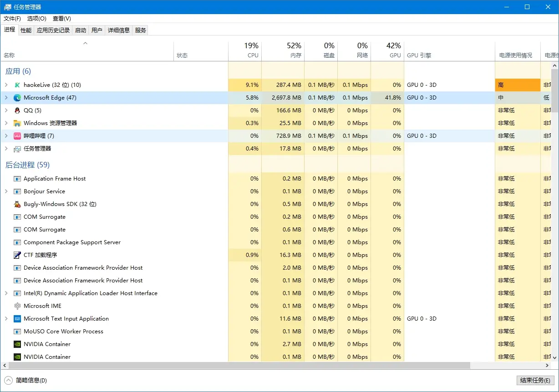Click the Microsoft Edge process icon

17,98
